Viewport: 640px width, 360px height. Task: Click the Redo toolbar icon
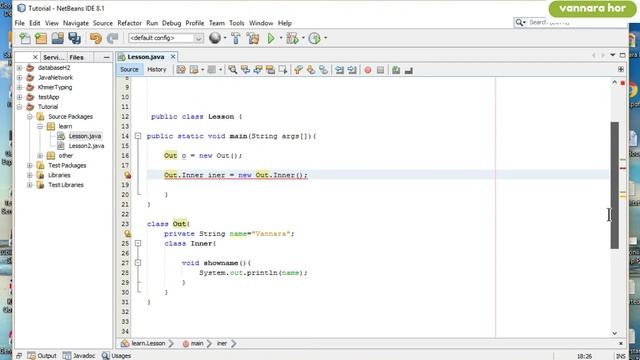pyautogui.click(x=112, y=38)
